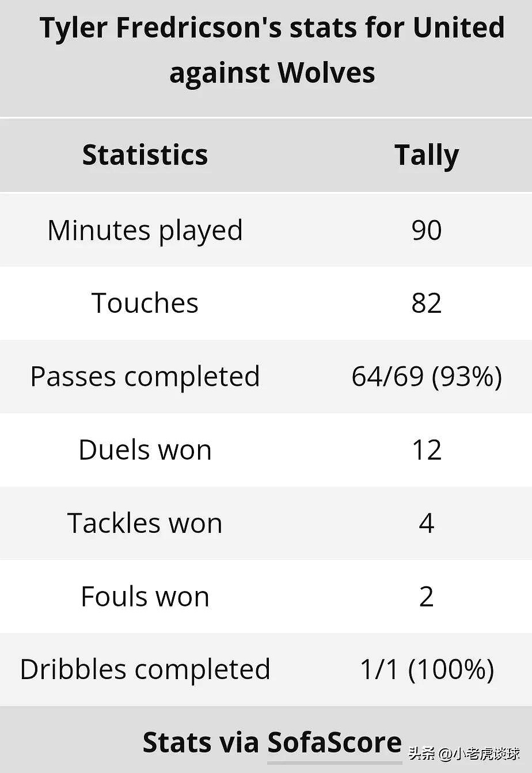Click the value 90 for minutes played

pos(427,230)
